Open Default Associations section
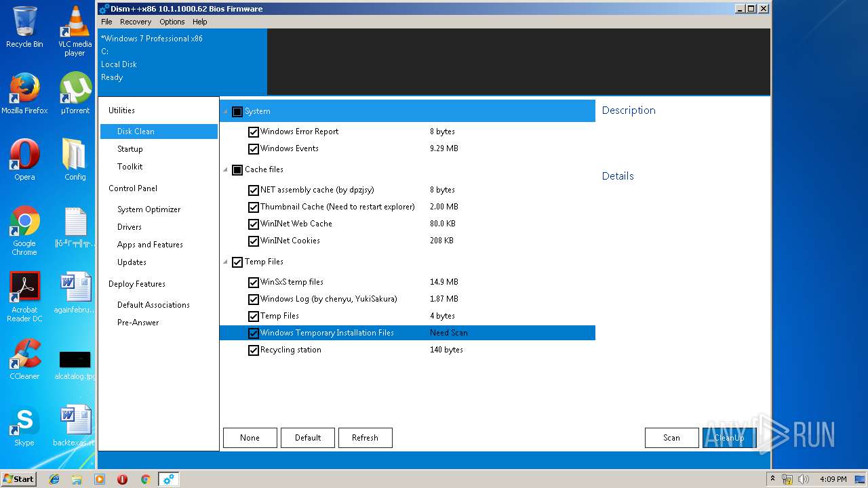868x488 pixels. [153, 305]
